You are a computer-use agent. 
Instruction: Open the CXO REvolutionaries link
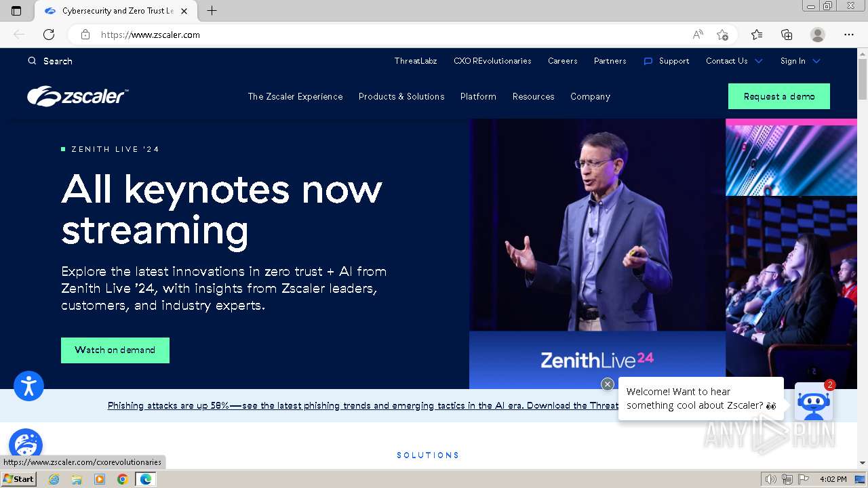pos(492,61)
